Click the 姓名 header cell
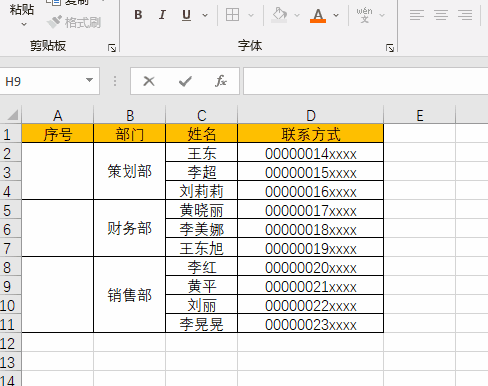Screen dimensions: 488x386 (202, 134)
